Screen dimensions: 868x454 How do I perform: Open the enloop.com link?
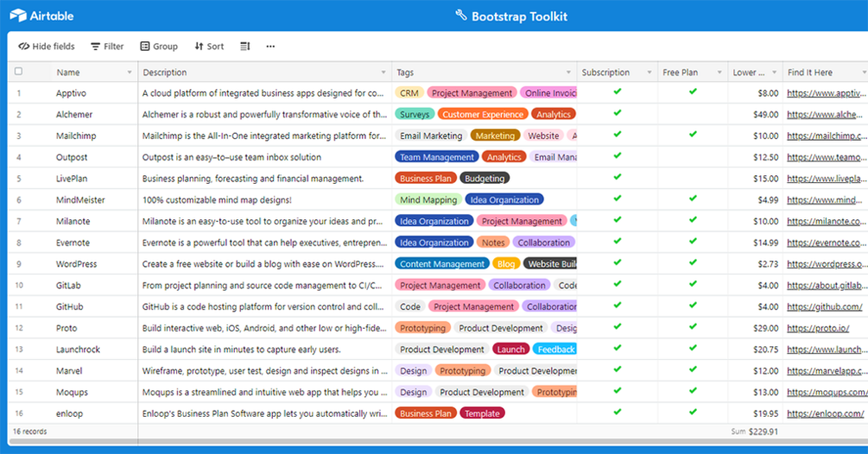click(826, 413)
